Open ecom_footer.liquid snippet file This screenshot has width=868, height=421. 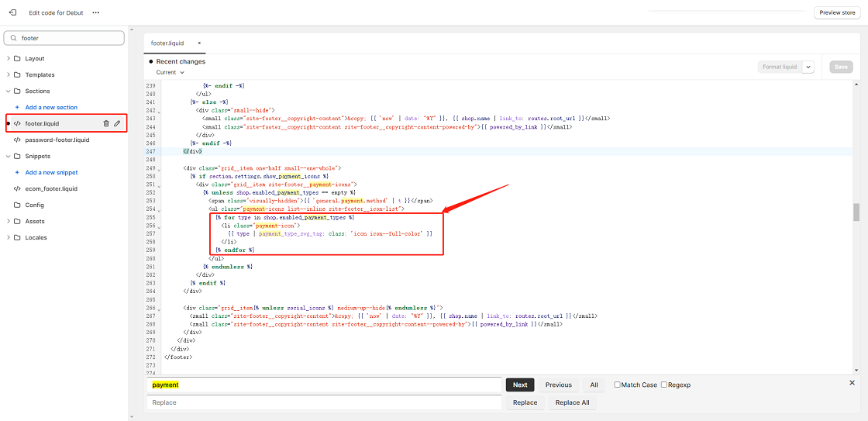click(x=51, y=188)
